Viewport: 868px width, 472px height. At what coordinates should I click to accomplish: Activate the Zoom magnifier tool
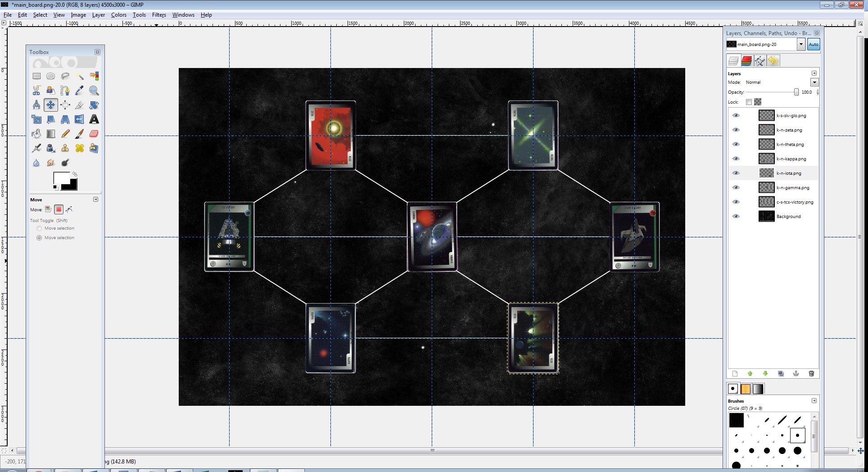[x=94, y=91]
